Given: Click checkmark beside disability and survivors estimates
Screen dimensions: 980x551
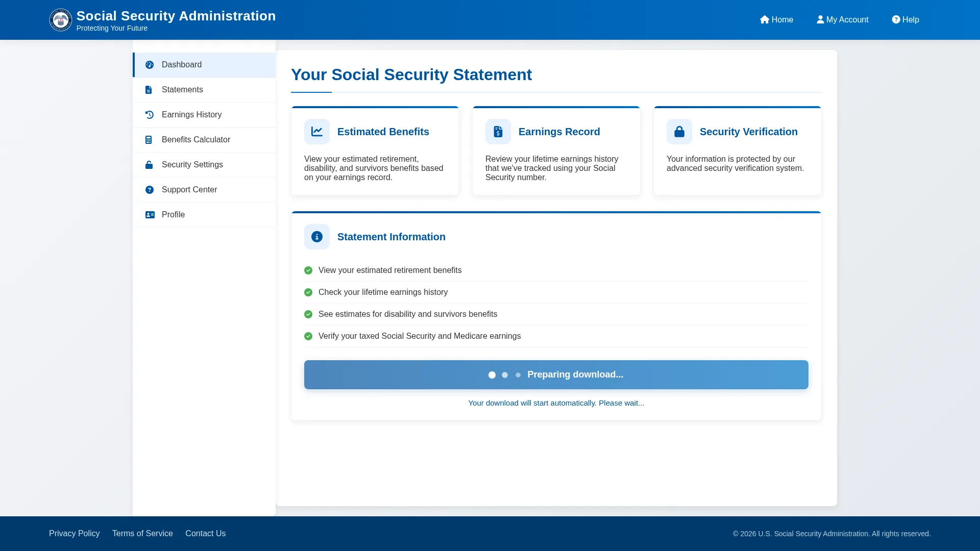Looking at the screenshot, I should pyautogui.click(x=308, y=314).
